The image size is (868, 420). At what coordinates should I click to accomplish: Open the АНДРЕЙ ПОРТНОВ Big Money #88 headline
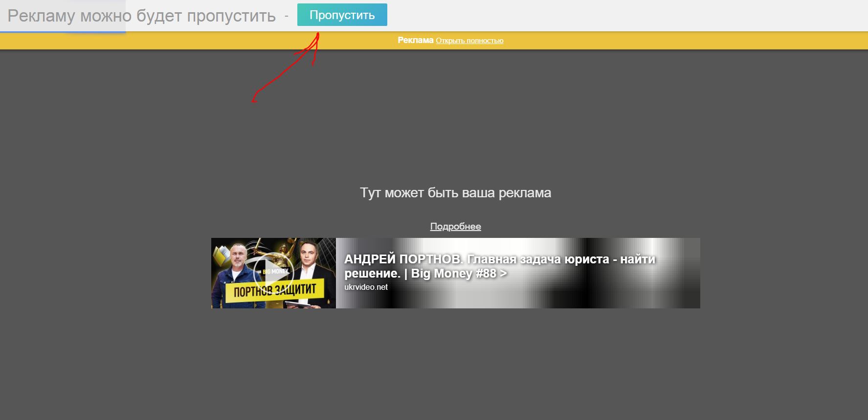coord(500,266)
